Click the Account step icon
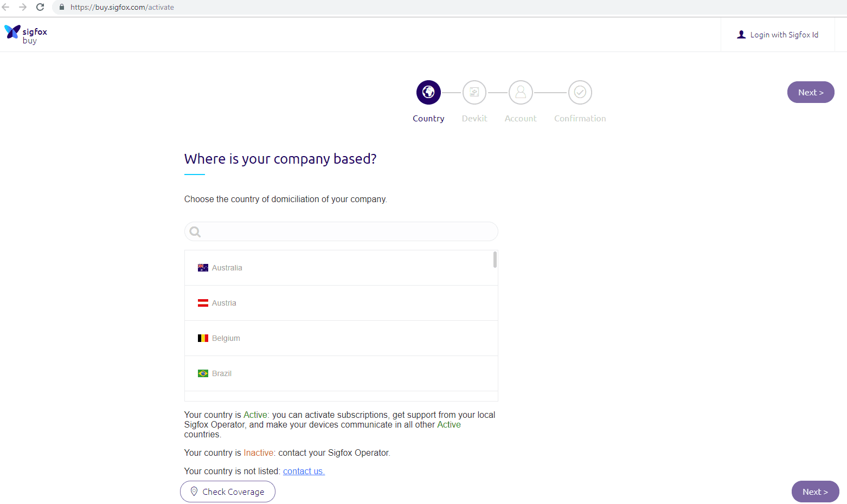This screenshot has width=847, height=504. pyautogui.click(x=521, y=92)
